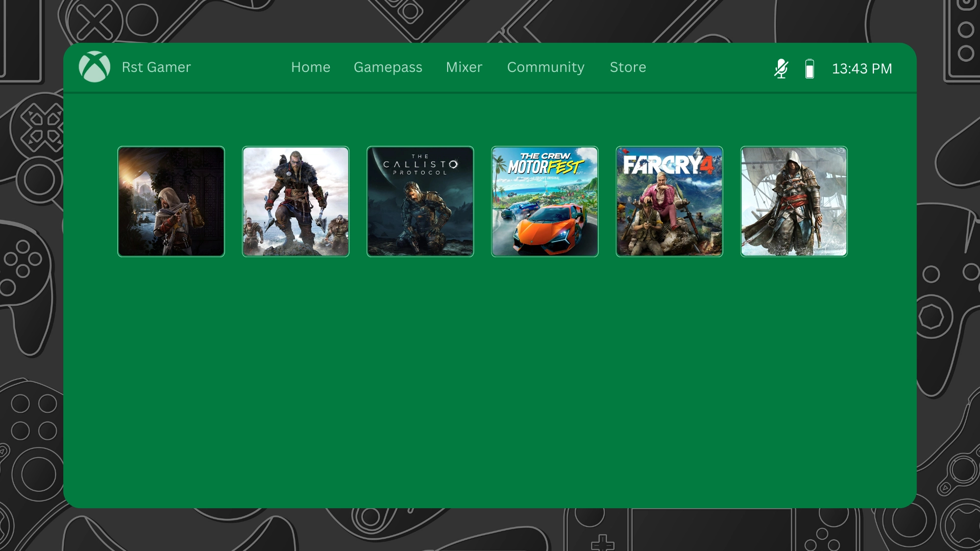
Task: Launch the hooded assassin night city game tile
Action: pos(171,202)
